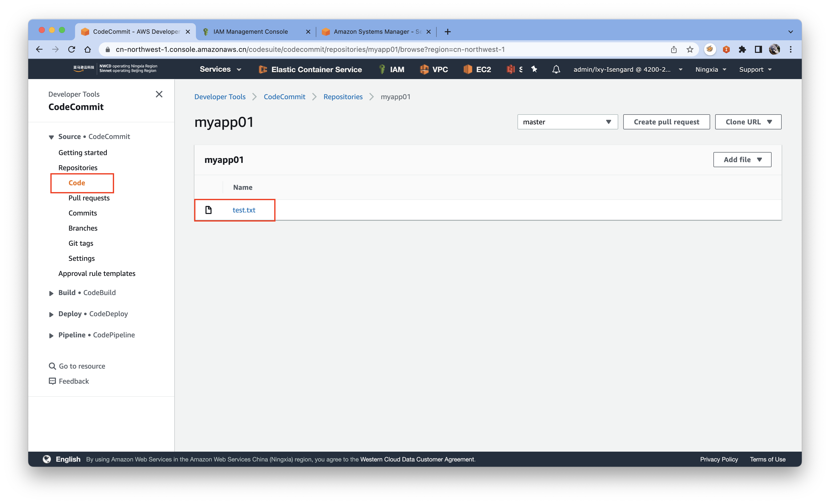
Task: Click the lock icon in the address bar
Action: [x=108, y=50]
